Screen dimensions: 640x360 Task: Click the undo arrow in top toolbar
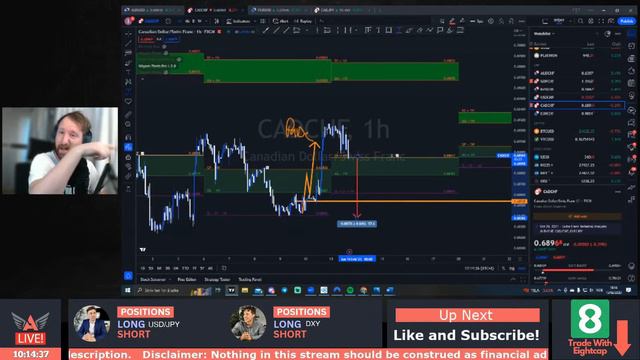coord(322,21)
